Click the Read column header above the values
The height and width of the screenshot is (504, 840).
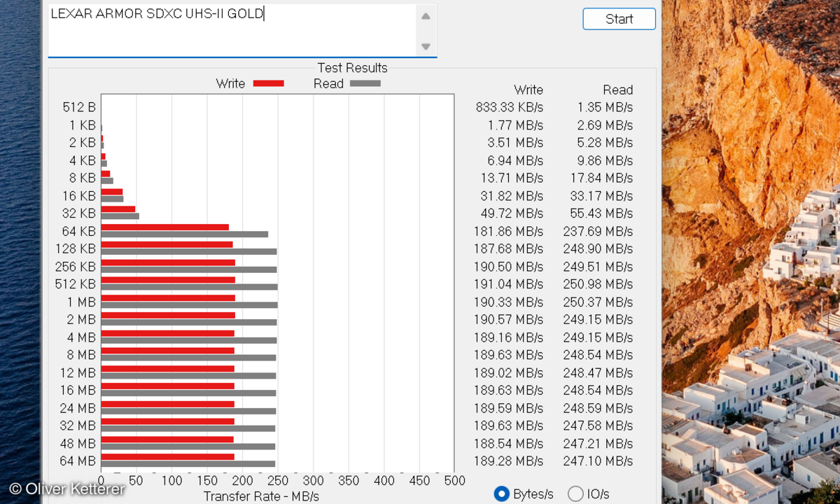pos(618,90)
